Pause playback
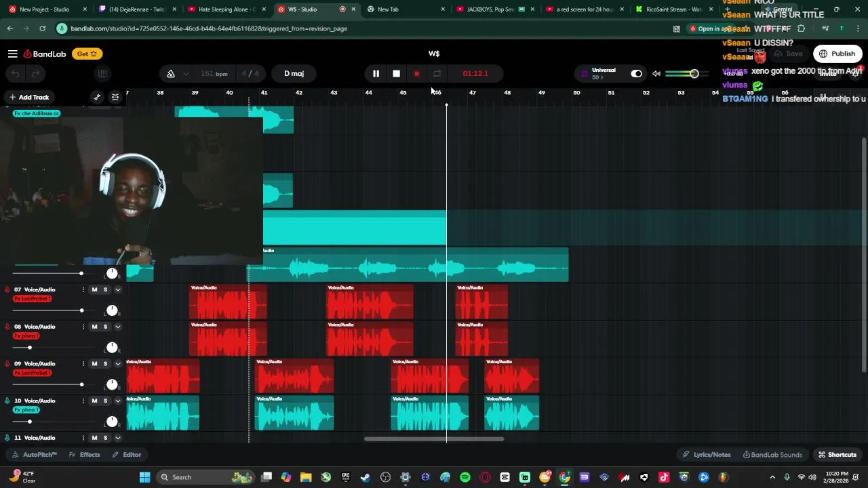The width and height of the screenshot is (868, 488). point(376,73)
